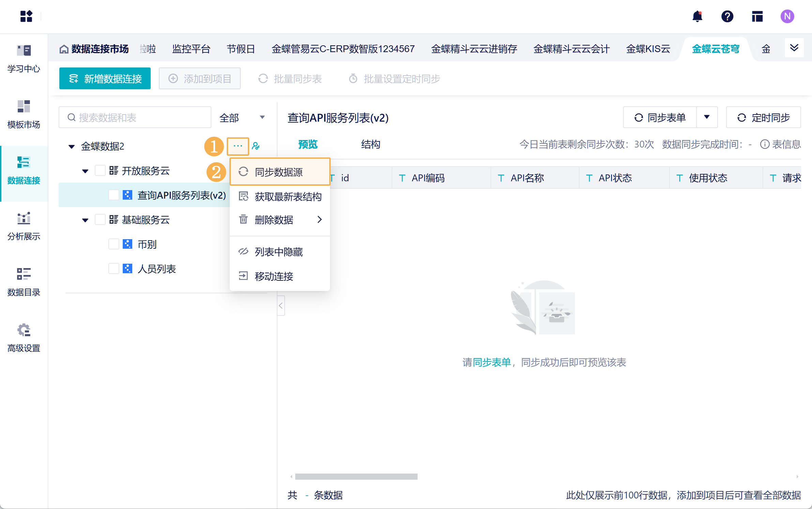
Task: Click the 表信息 info icon
Action: (x=765, y=144)
